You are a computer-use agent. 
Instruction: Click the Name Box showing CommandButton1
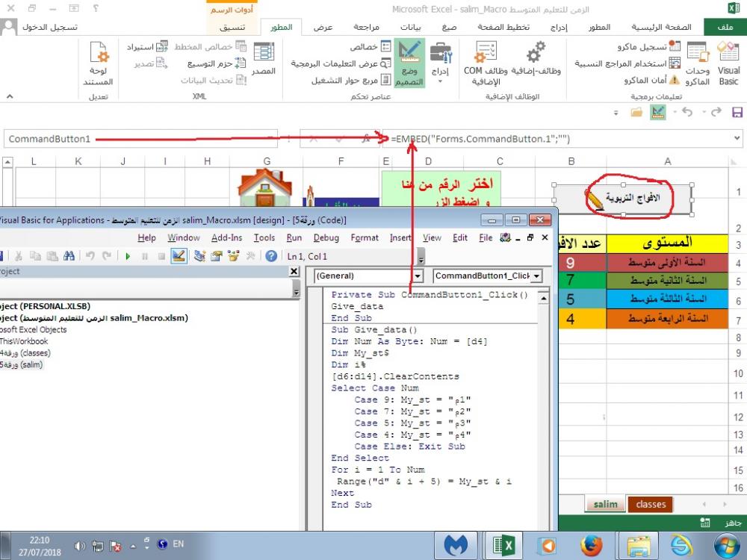tap(140, 139)
